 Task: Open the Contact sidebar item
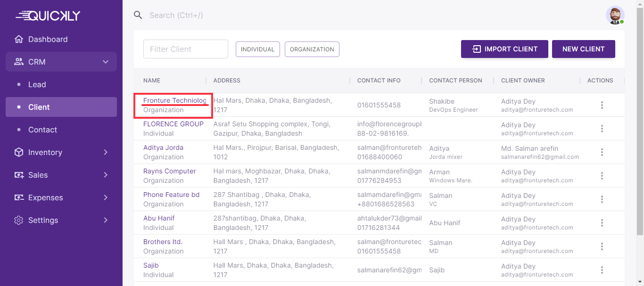pyautogui.click(x=42, y=130)
